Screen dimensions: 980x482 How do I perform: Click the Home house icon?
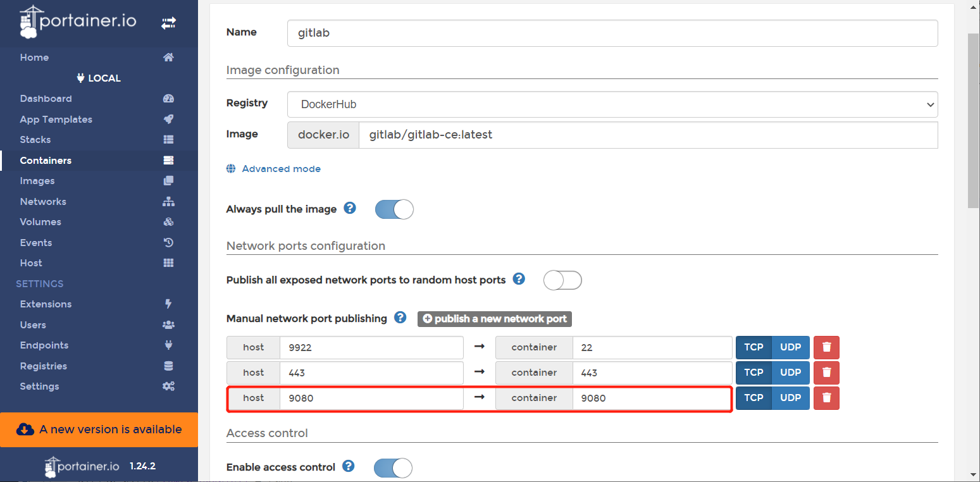pyautogui.click(x=168, y=58)
